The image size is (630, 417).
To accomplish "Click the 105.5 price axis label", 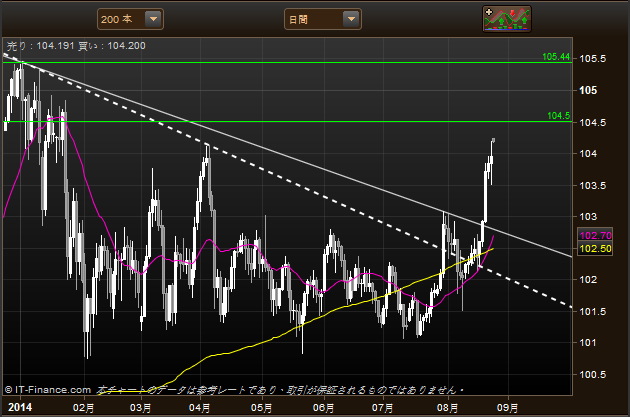I will 593,59.
